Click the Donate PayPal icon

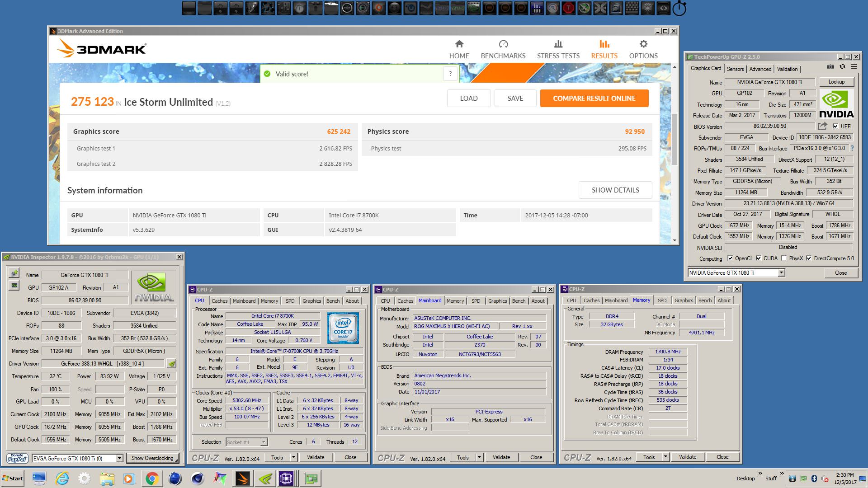17,458
